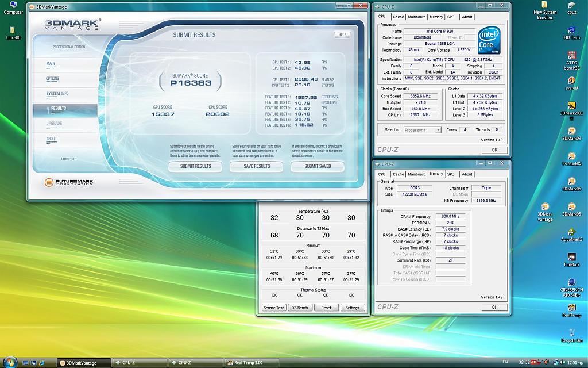Open the About tab in upper CPU-Z window
This screenshot has width=588, height=368.
point(467,17)
